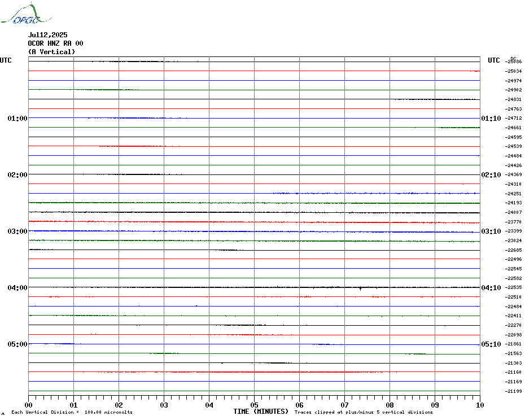Click the station label OCOR HNZ RA 00
This screenshot has height=420, width=525.
55,43
